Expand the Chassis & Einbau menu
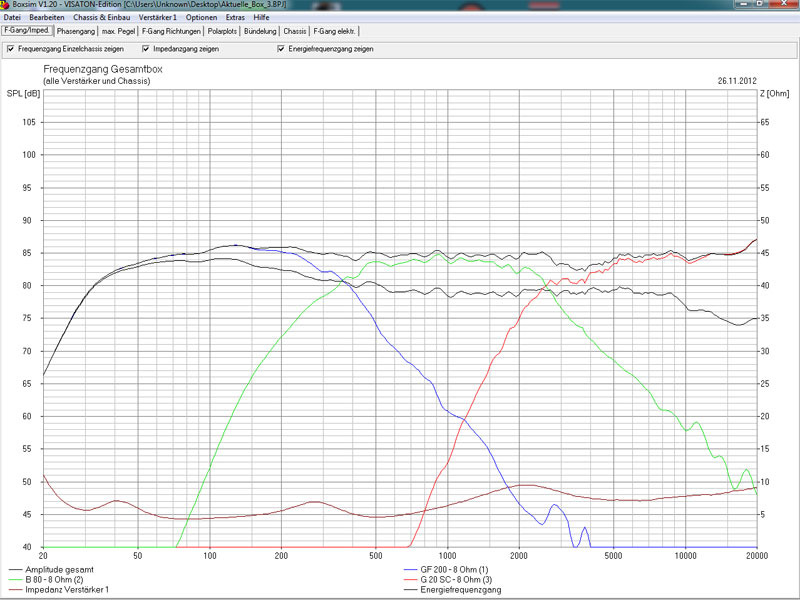This screenshot has width=800, height=600. point(102,18)
